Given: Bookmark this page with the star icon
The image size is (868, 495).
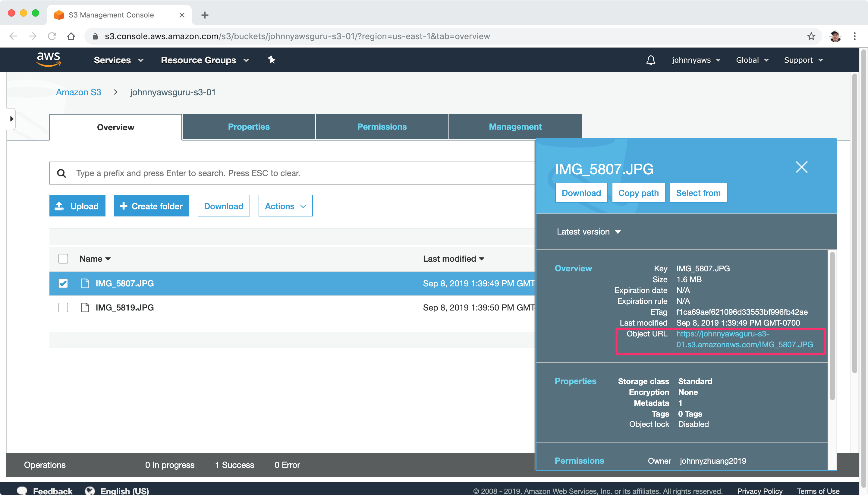Looking at the screenshot, I should (x=811, y=36).
